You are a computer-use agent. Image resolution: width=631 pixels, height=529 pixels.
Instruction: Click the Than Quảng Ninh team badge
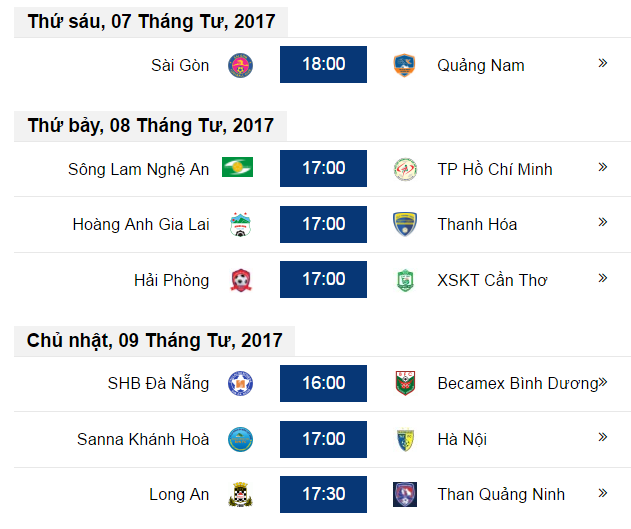click(x=405, y=494)
